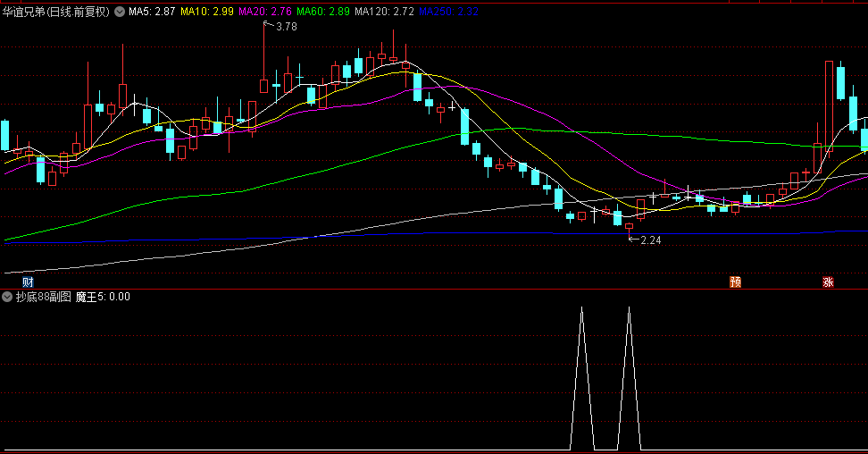Image resolution: width=868 pixels, height=454 pixels.
Task: Select the MA60: 2.89 label
Action: (x=322, y=12)
